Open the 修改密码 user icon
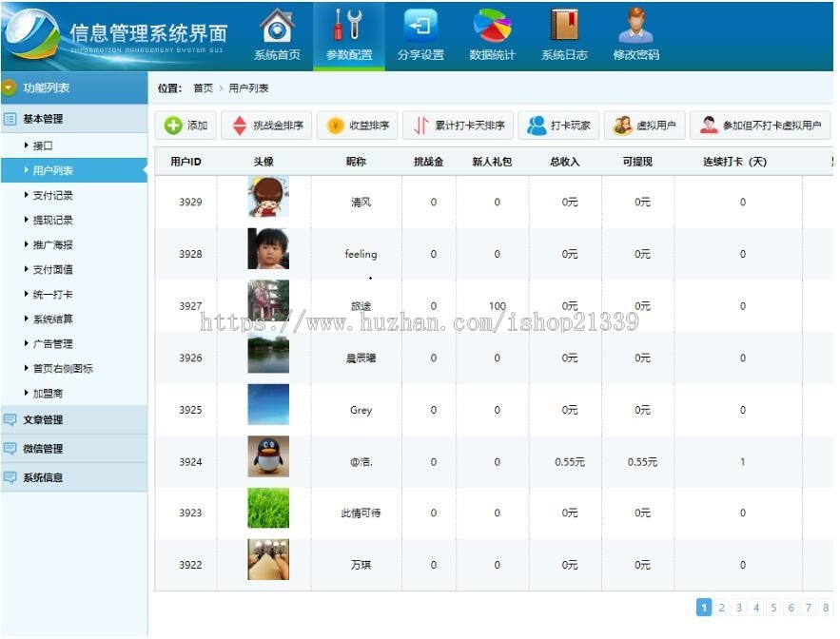Viewport: 840px width, 639px height. coord(635,25)
